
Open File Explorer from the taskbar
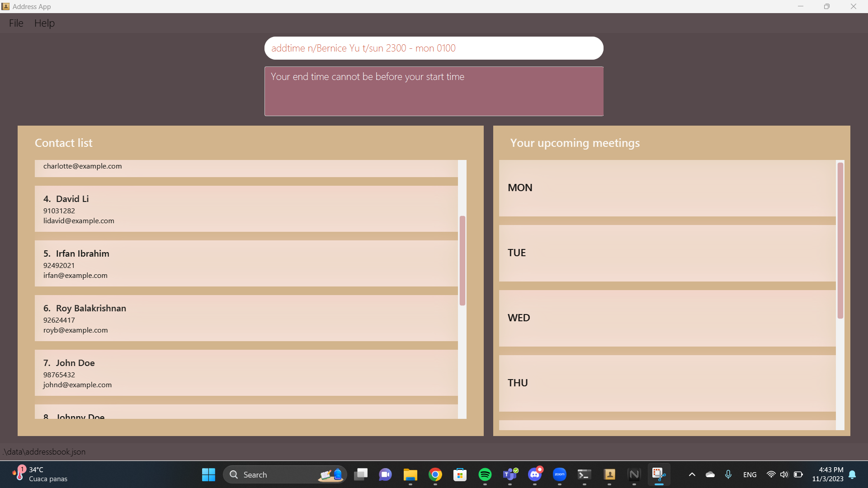pos(410,474)
